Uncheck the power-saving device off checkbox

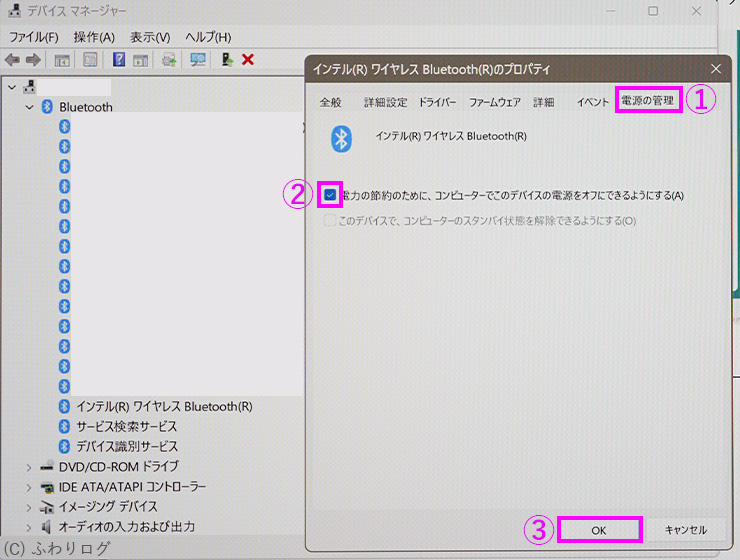pyautogui.click(x=331, y=194)
